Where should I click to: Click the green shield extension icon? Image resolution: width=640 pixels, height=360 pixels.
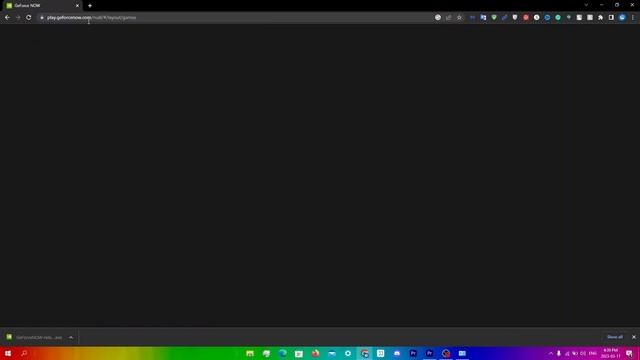click(x=494, y=18)
